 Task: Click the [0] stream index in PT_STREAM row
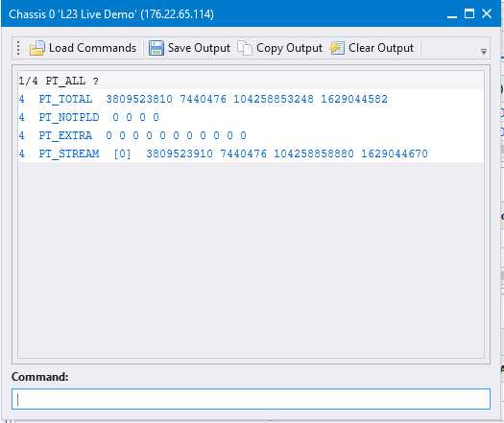tap(123, 153)
